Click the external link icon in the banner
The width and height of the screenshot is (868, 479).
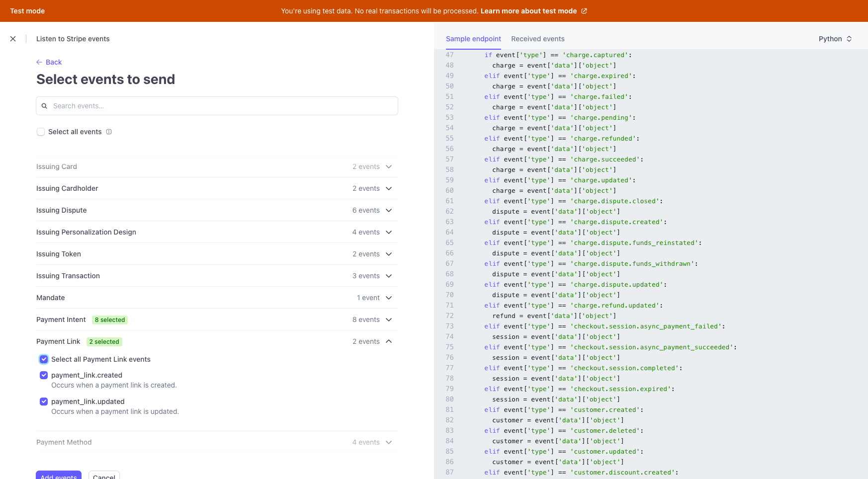point(584,11)
